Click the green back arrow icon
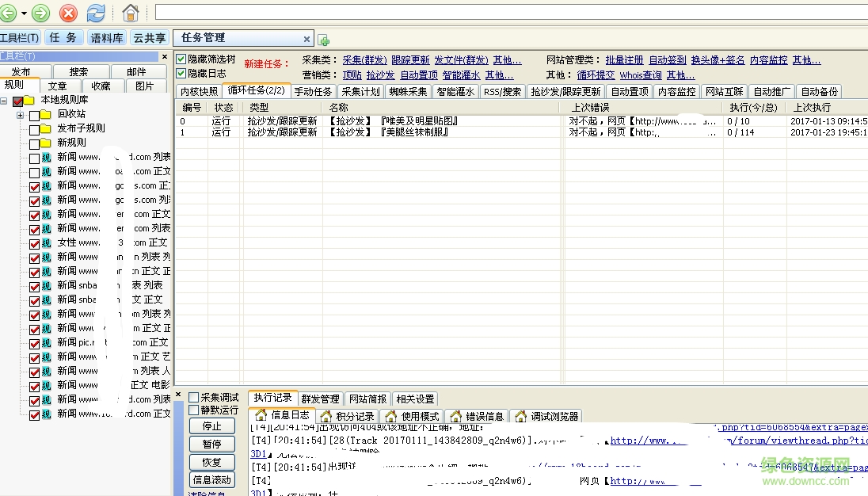The height and width of the screenshot is (496, 868). 8,13
